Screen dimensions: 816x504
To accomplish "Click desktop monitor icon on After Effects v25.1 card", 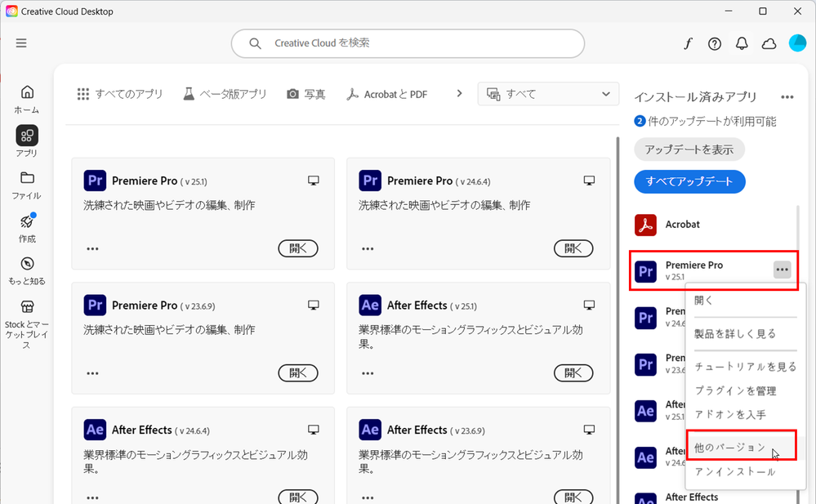I will (x=589, y=306).
